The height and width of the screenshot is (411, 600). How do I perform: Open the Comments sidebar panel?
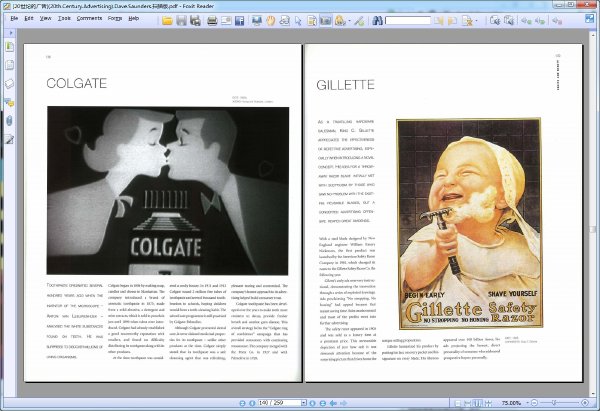tap(9, 102)
